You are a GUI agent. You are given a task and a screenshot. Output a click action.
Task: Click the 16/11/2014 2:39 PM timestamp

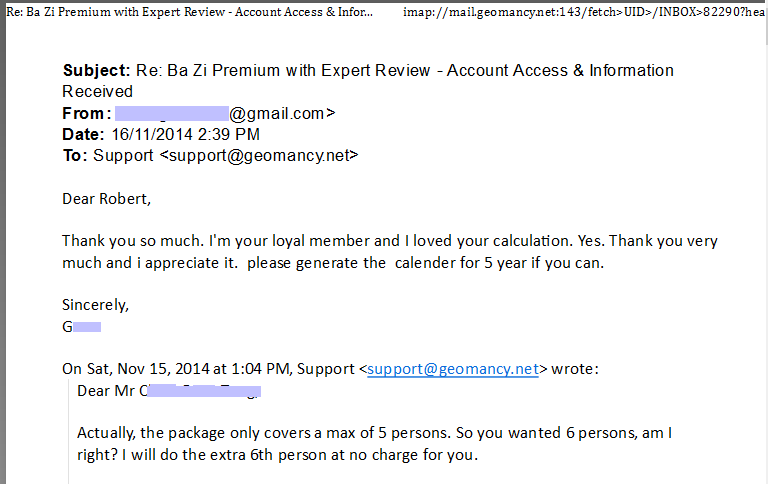pos(185,135)
